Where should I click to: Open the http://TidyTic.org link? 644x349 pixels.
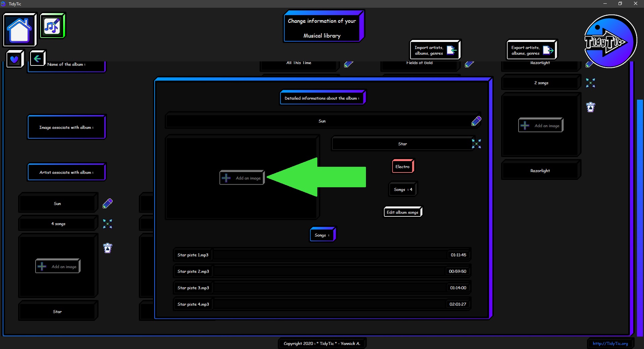coord(610,344)
